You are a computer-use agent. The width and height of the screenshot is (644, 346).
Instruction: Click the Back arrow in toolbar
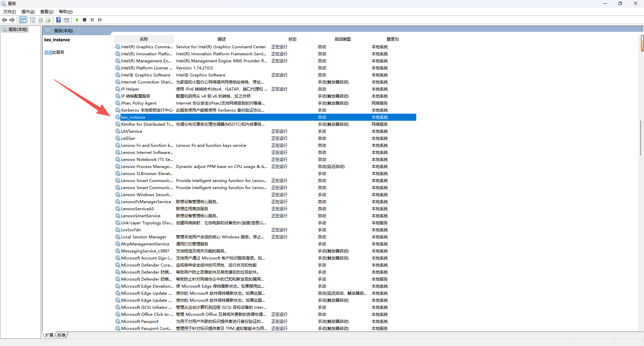[x=4, y=20]
